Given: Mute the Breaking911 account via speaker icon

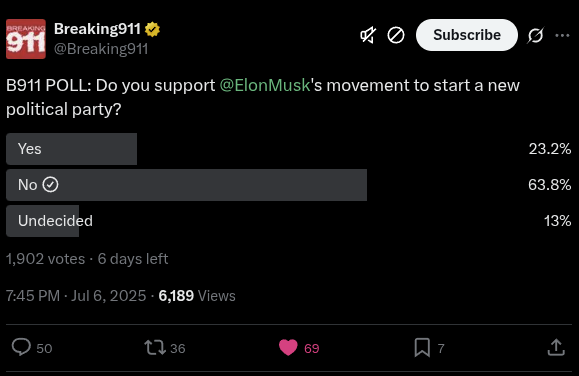Looking at the screenshot, I should click(368, 35).
